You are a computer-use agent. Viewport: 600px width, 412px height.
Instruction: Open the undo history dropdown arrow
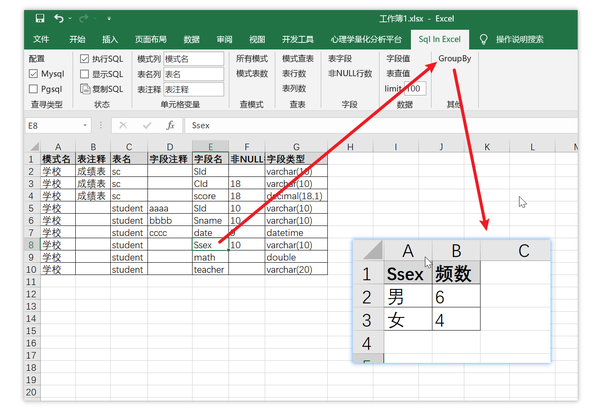(x=70, y=18)
